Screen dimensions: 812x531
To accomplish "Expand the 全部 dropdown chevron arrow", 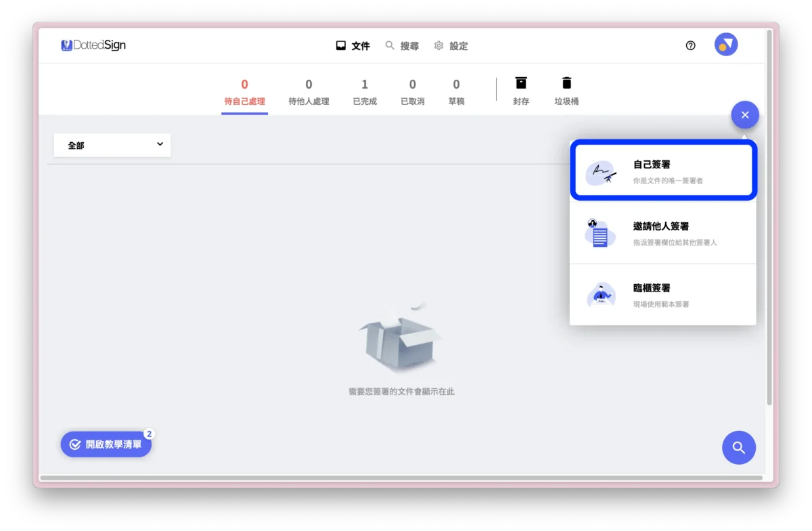I will [x=160, y=145].
